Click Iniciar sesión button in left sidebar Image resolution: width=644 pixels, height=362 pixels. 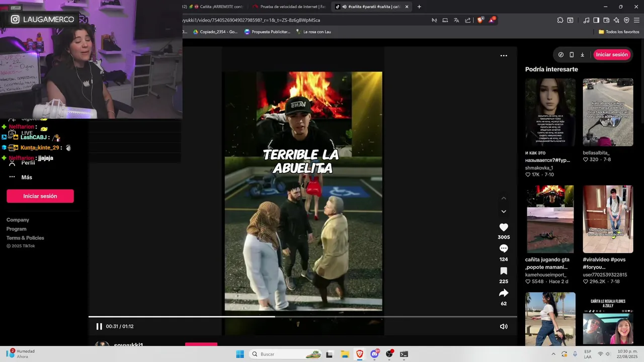tap(40, 196)
